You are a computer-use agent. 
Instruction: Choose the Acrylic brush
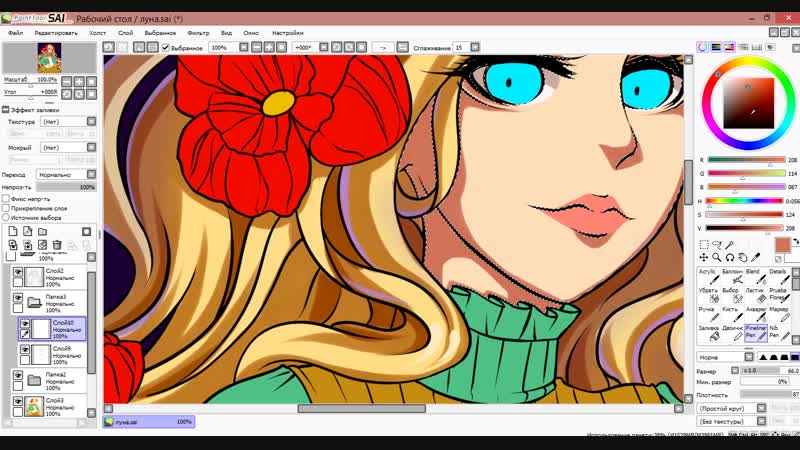pyautogui.click(x=709, y=277)
